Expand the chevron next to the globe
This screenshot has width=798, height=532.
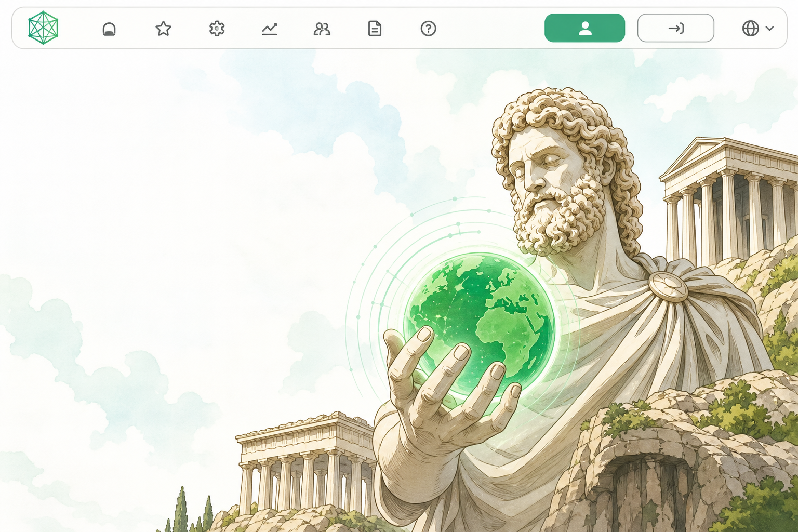pos(770,29)
